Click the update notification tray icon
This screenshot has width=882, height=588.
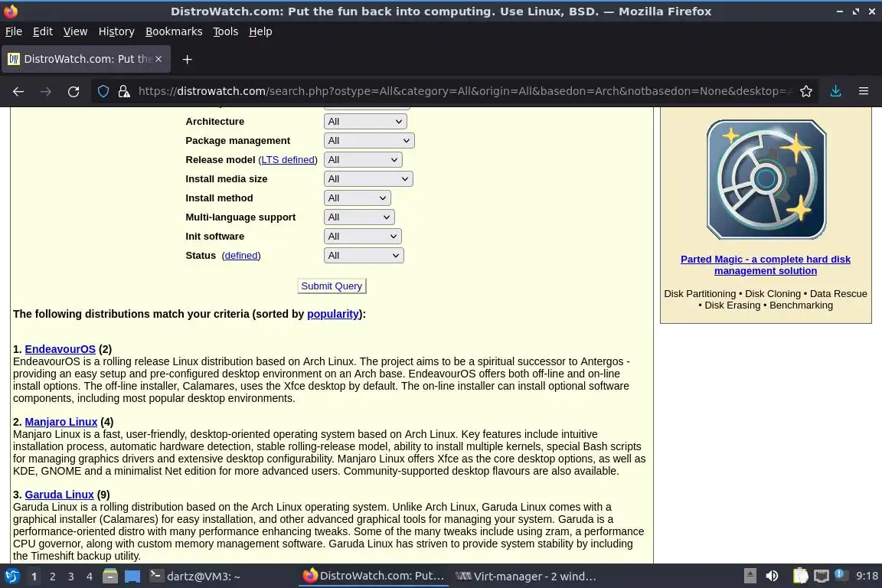pyautogui.click(x=840, y=574)
